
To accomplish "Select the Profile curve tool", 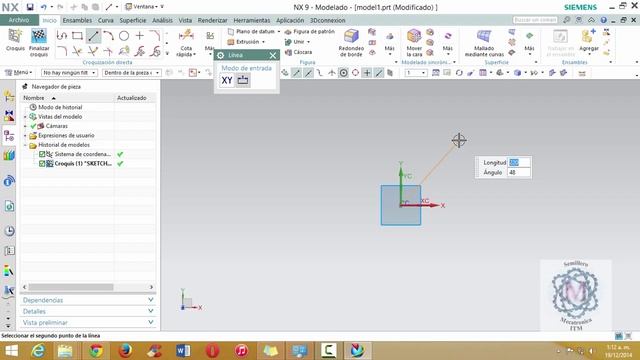I will click(62, 36).
